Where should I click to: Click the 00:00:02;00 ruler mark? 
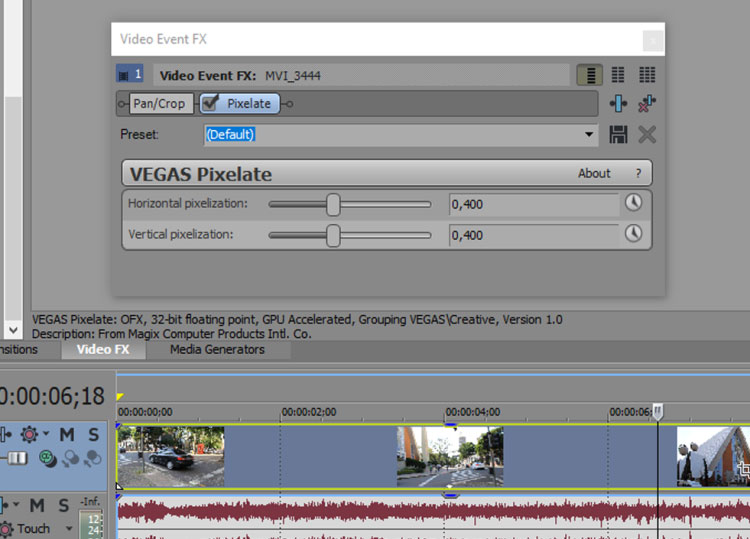click(x=309, y=412)
